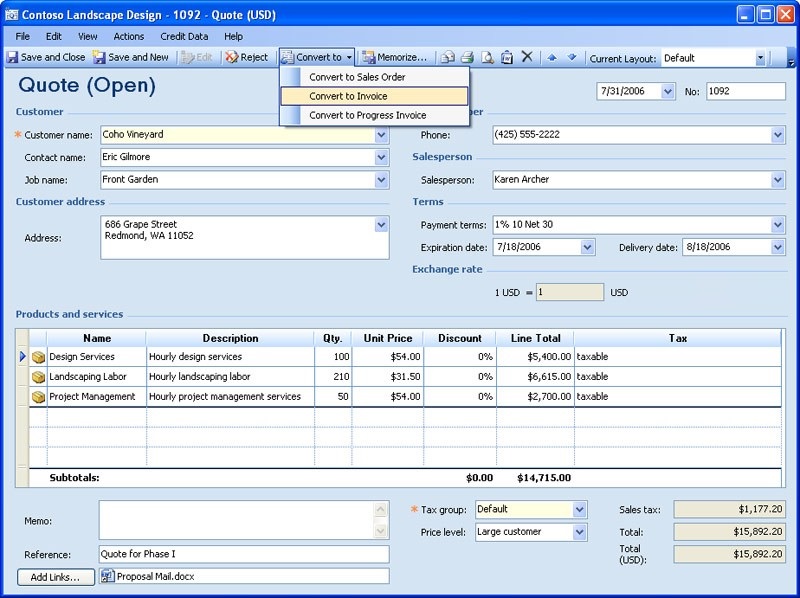This screenshot has height=598, width=800.
Task: Expand the Price level dropdown
Action: [x=579, y=532]
